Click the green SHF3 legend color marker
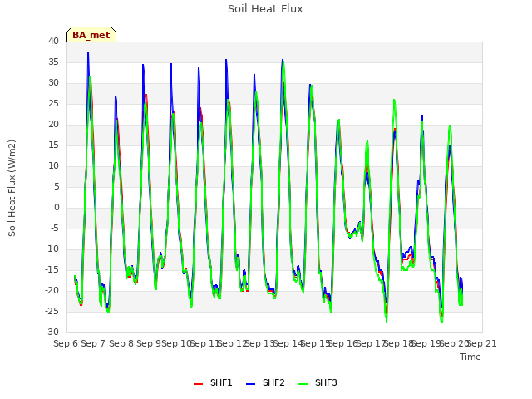The height and width of the screenshot is (399, 532). point(303,384)
